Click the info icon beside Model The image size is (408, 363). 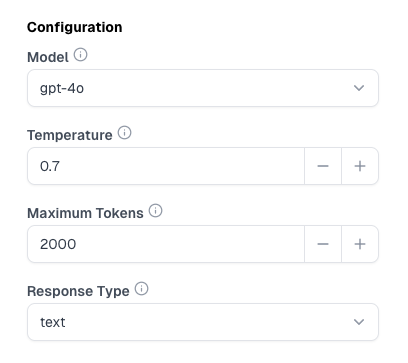pos(81,55)
